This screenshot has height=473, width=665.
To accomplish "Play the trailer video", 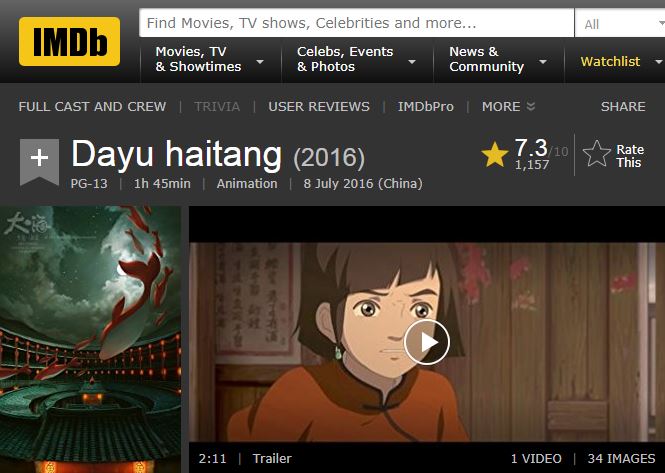I will tap(426, 342).
